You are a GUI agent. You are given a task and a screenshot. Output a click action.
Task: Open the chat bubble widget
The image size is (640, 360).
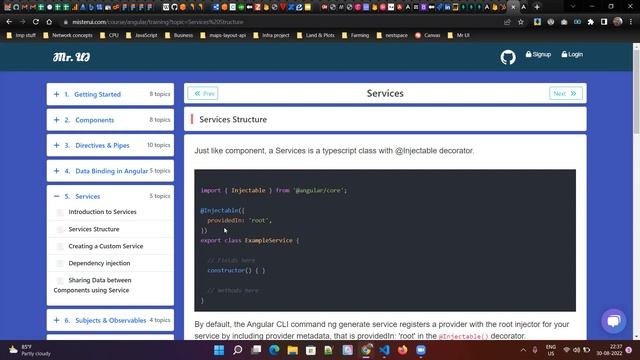click(613, 321)
